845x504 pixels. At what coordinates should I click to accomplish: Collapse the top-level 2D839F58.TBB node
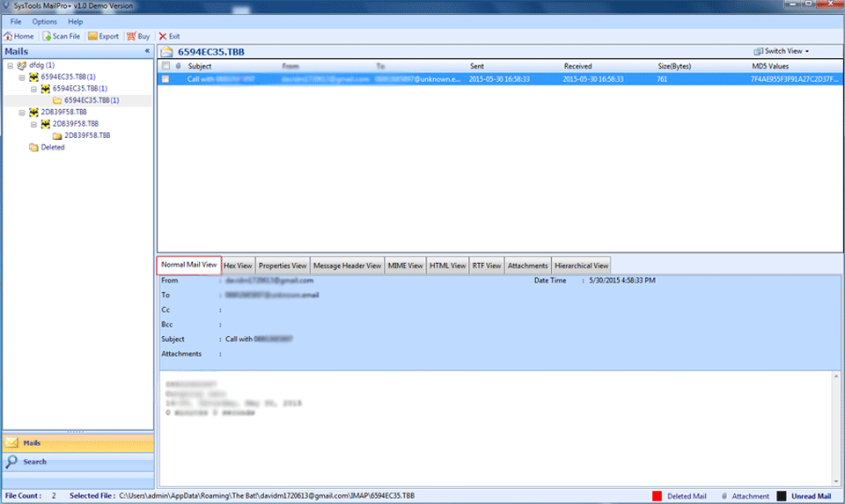click(x=22, y=113)
